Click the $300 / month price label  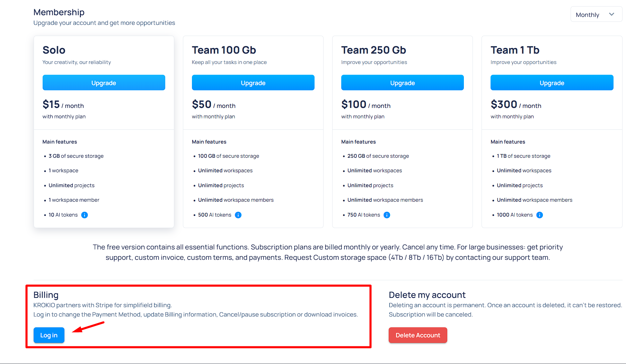click(x=516, y=104)
